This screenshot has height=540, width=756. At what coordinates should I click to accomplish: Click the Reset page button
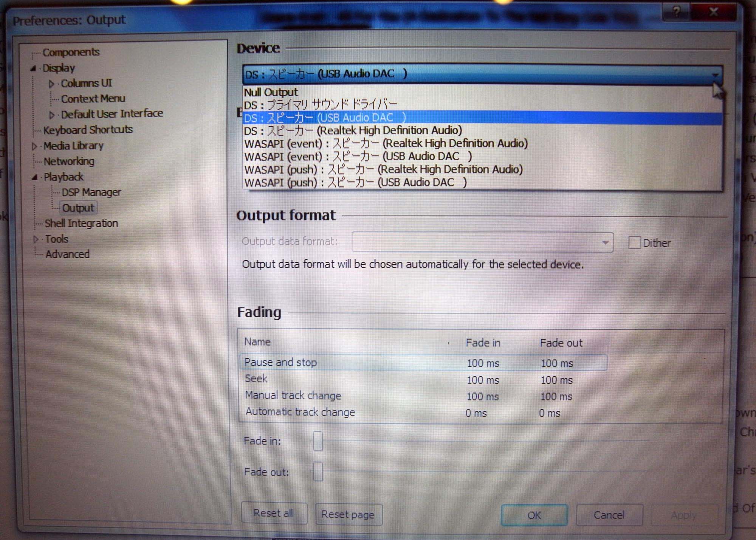pos(348,515)
